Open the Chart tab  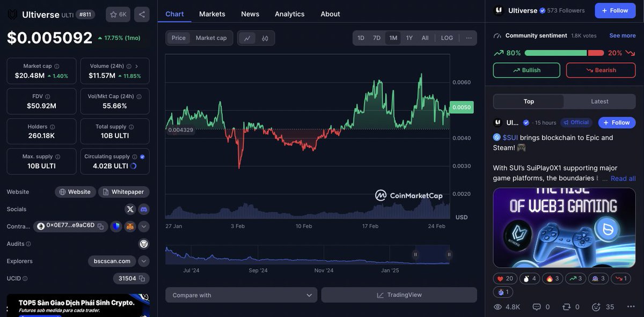click(x=174, y=14)
